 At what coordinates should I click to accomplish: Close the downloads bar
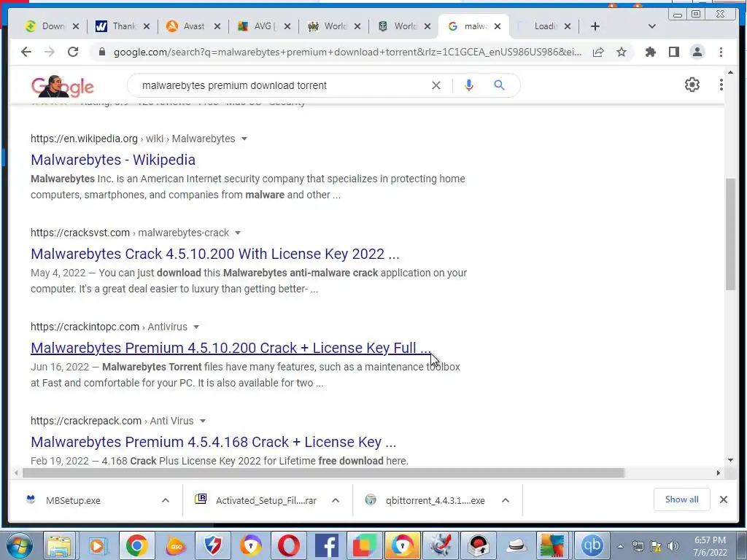pos(723,499)
